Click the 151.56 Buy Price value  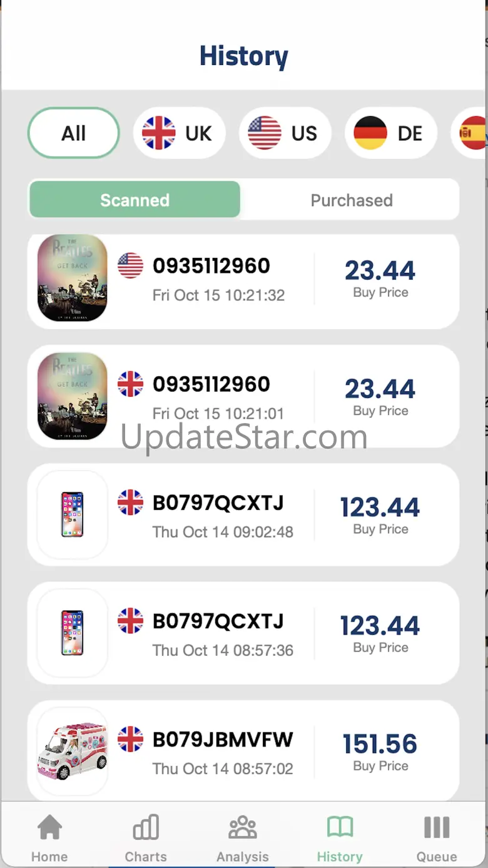pyautogui.click(x=380, y=744)
